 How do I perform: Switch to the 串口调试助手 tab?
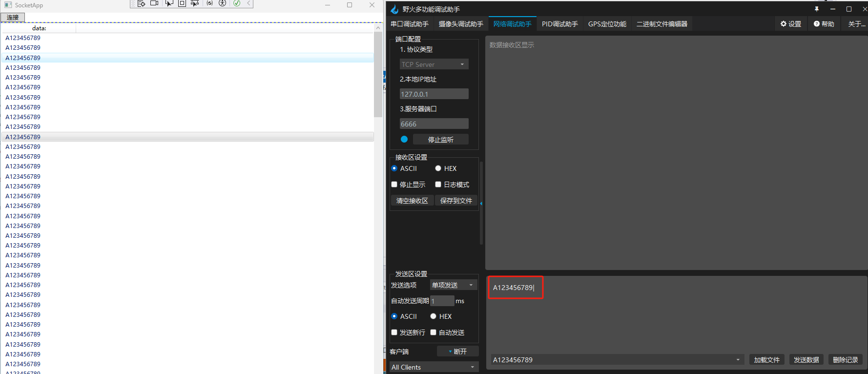coord(410,24)
